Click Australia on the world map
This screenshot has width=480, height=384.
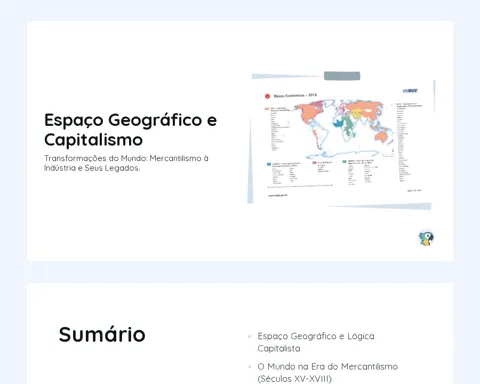pos(382,136)
